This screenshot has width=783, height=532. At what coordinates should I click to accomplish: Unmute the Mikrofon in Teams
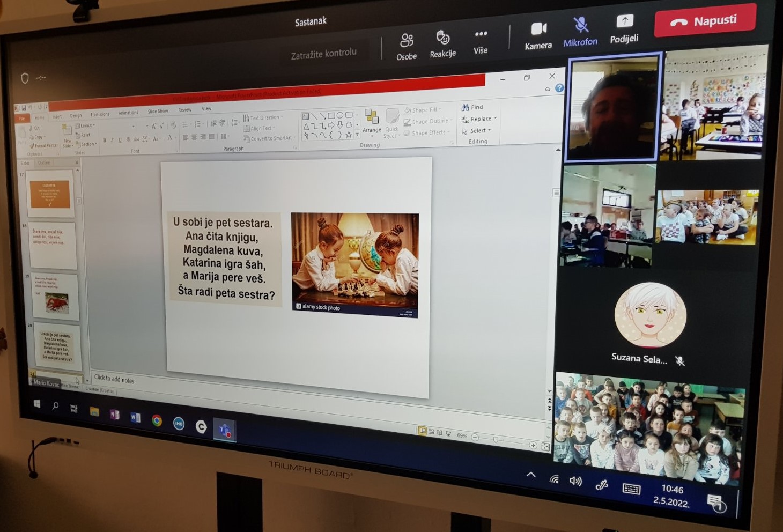point(580,32)
